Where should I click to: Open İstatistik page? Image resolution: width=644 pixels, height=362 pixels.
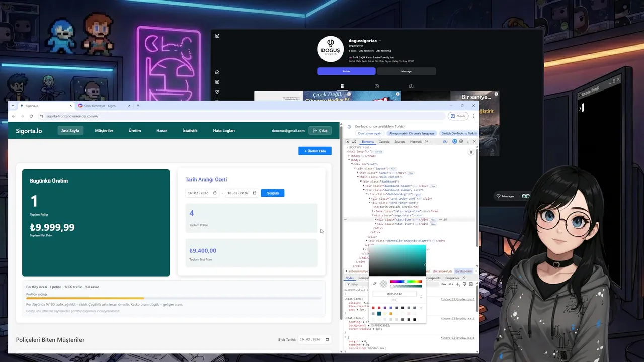pyautogui.click(x=190, y=131)
